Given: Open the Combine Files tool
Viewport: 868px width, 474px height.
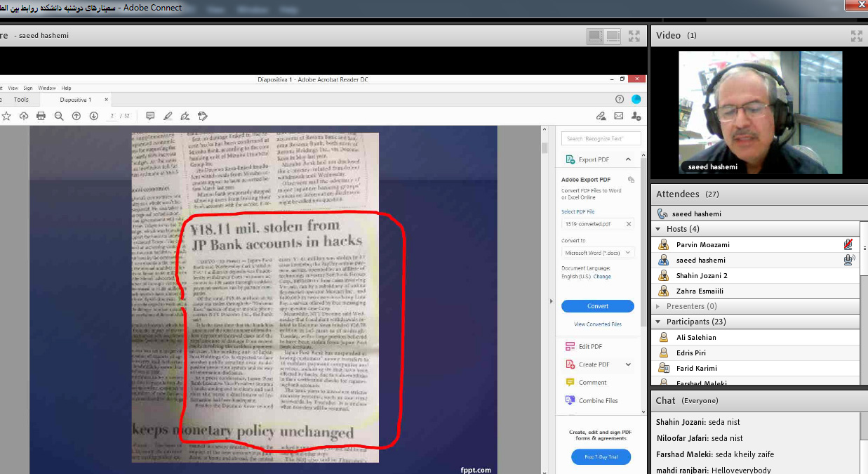Looking at the screenshot, I should tap(592, 401).
